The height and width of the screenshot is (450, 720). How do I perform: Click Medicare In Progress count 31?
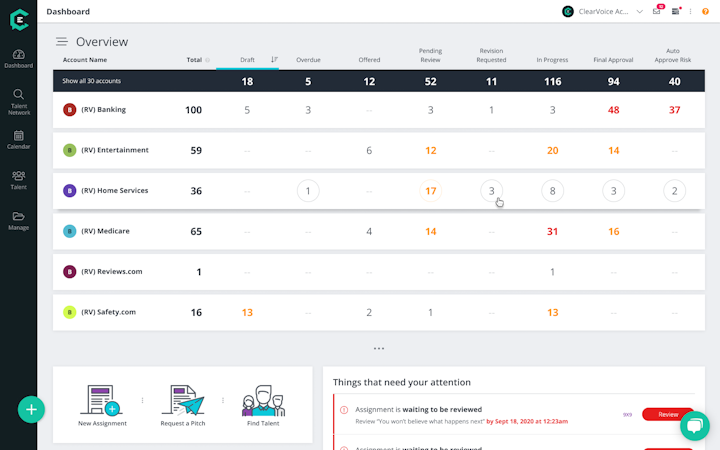(x=552, y=231)
